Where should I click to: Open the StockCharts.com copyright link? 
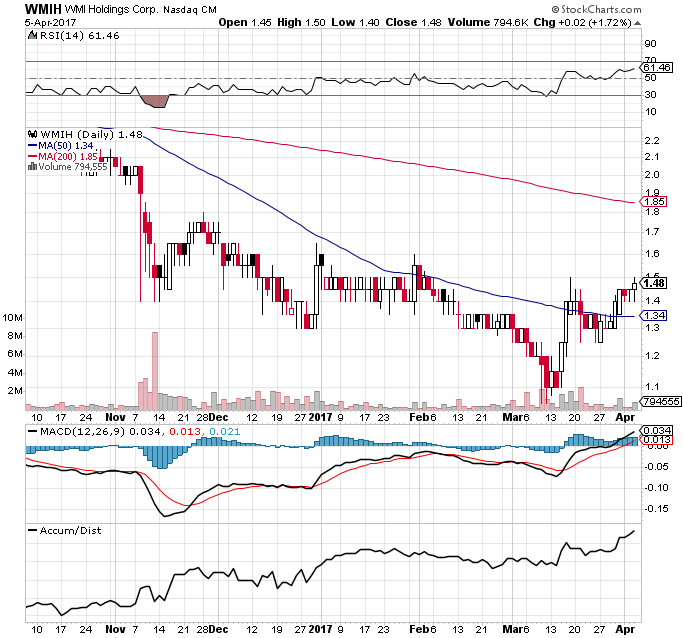point(596,9)
